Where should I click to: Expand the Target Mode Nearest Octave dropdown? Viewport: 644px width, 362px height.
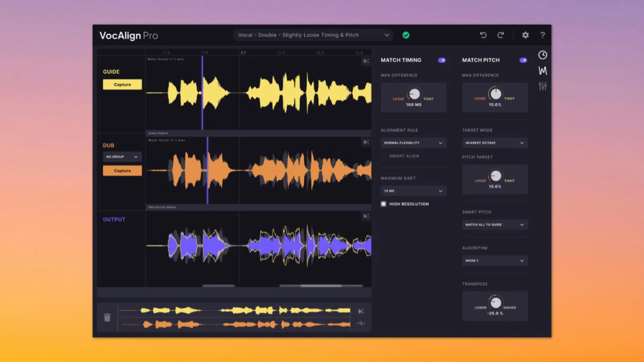(x=494, y=143)
